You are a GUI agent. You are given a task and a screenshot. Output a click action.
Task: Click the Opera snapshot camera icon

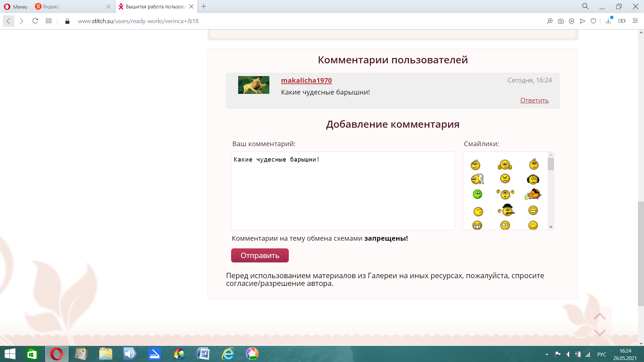(560, 21)
